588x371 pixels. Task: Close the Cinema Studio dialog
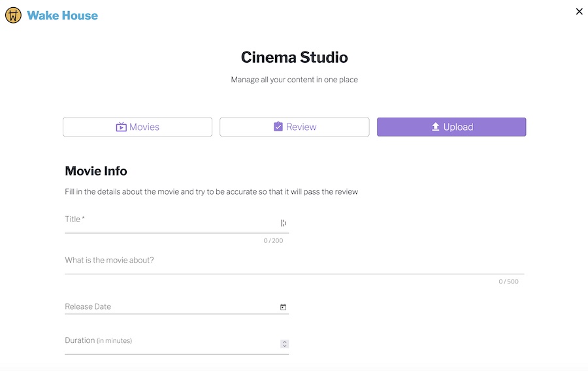point(579,12)
